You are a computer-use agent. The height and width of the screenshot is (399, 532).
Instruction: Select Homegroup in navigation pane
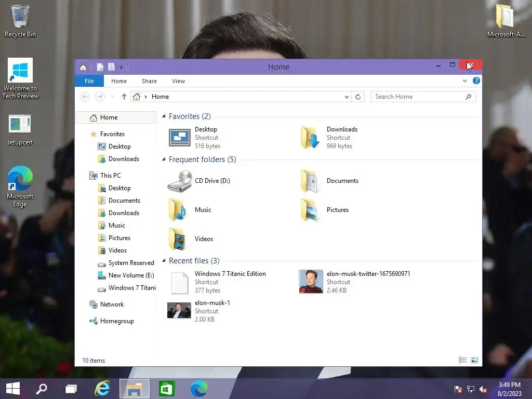coord(117,321)
